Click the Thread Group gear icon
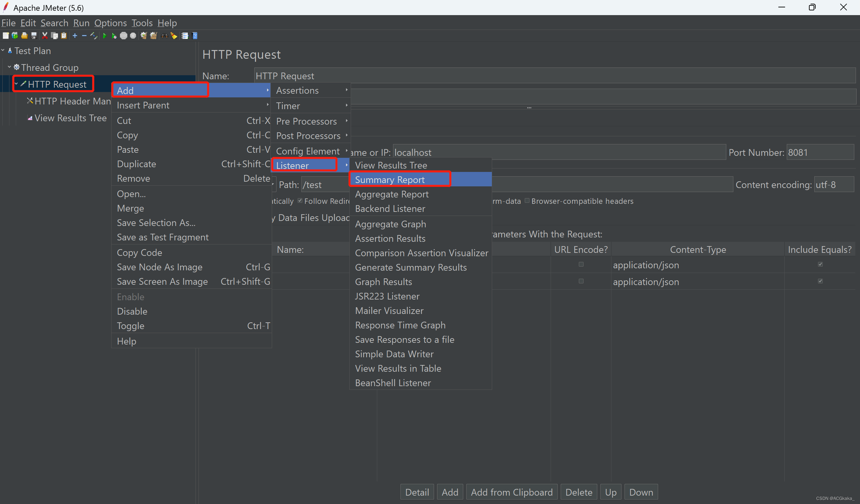Image resolution: width=860 pixels, height=504 pixels. pyautogui.click(x=16, y=67)
